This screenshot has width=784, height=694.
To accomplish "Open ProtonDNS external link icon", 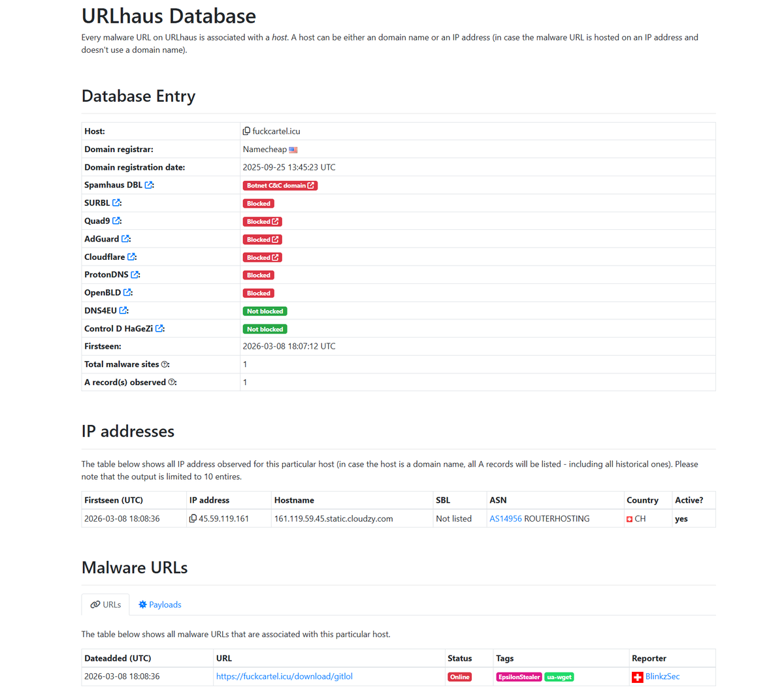I will (135, 275).
